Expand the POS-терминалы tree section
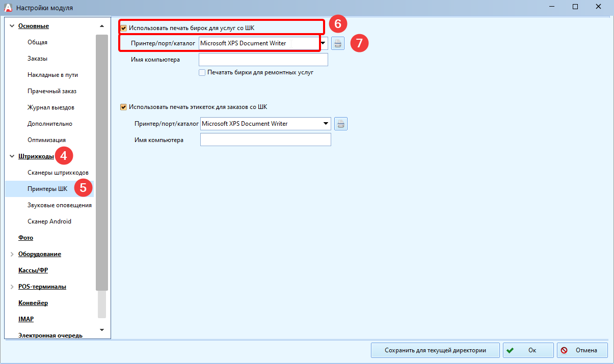This screenshot has width=614, height=364. (12, 287)
